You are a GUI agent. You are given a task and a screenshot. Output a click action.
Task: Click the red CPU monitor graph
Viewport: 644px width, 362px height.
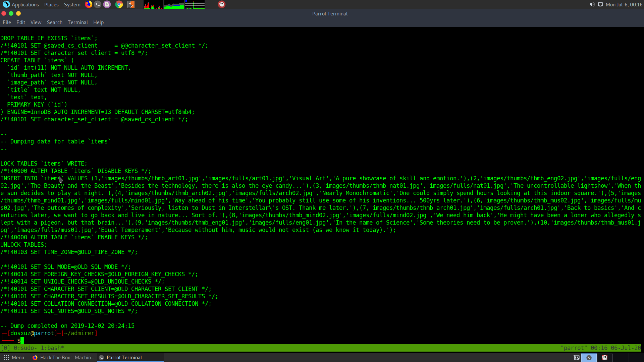coord(153,5)
